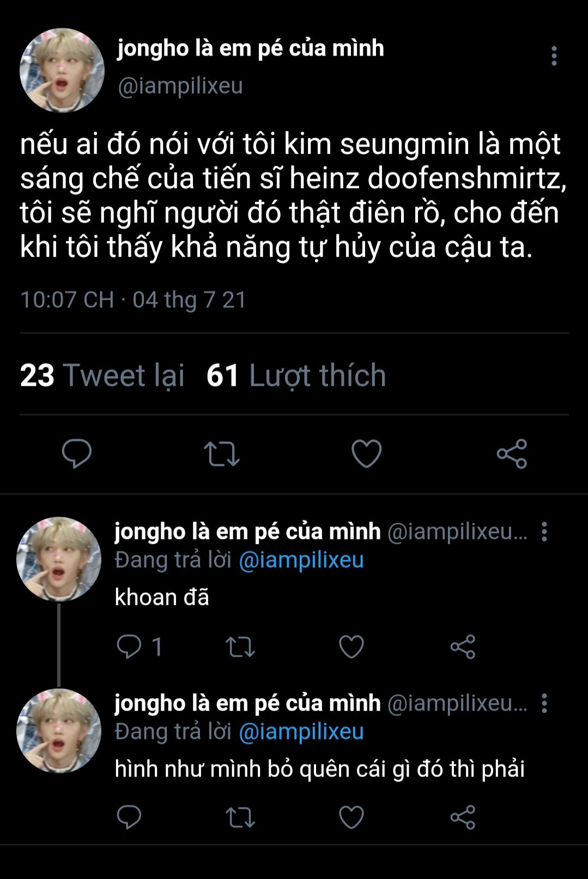Retweet the "hình như mình" reply

click(x=240, y=817)
